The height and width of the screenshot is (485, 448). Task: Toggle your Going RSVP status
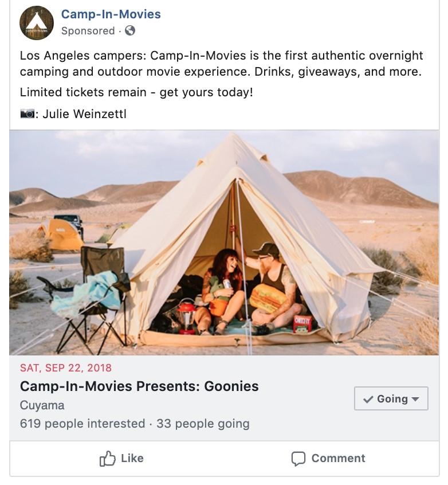coord(390,398)
